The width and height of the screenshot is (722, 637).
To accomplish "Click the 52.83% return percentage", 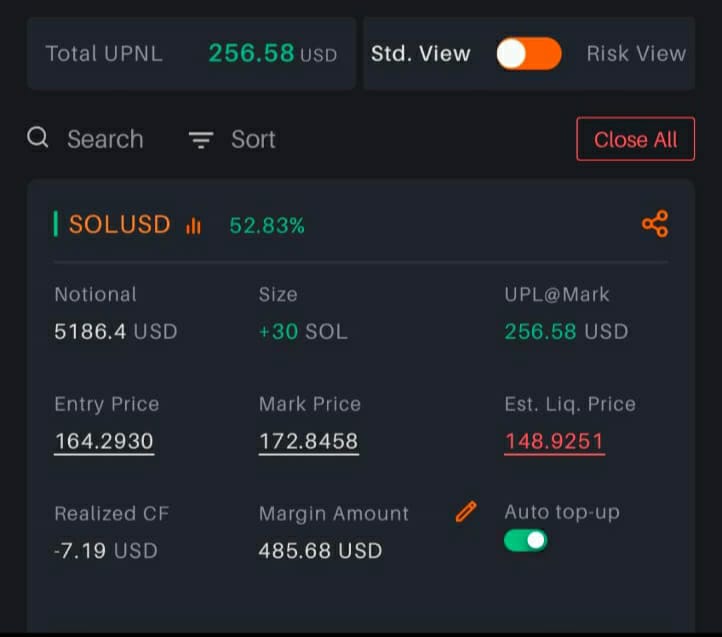I will [x=267, y=226].
